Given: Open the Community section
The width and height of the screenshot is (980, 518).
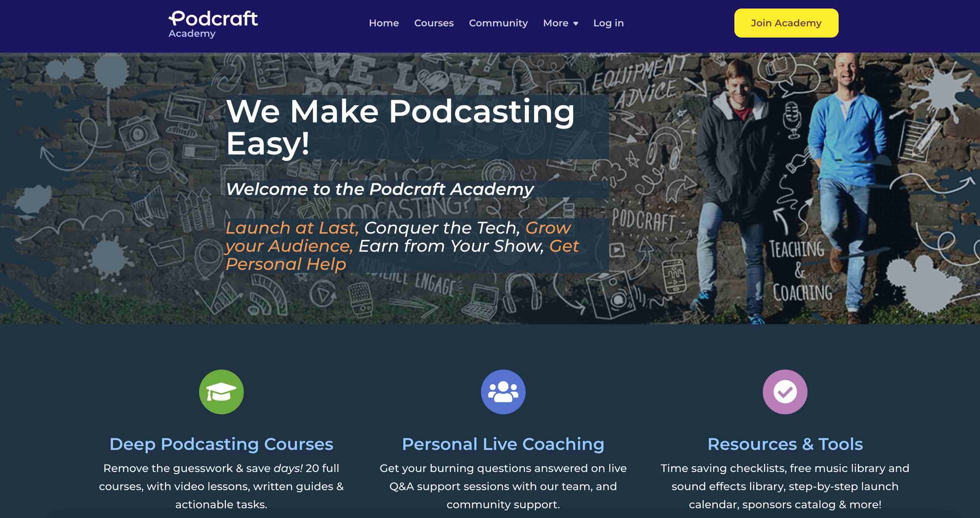Looking at the screenshot, I should (498, 23).
